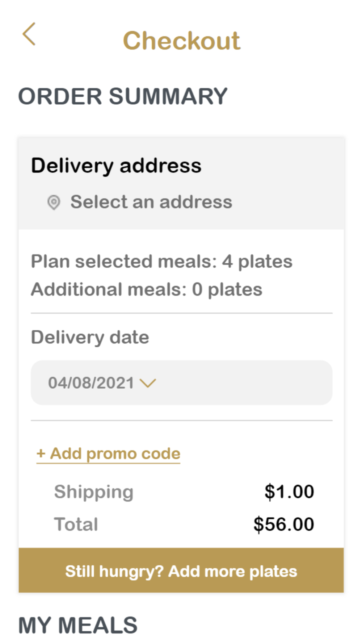Click the $56.00 total amount
The width and height of the screenshot is (362, 644).
[283, 524]
